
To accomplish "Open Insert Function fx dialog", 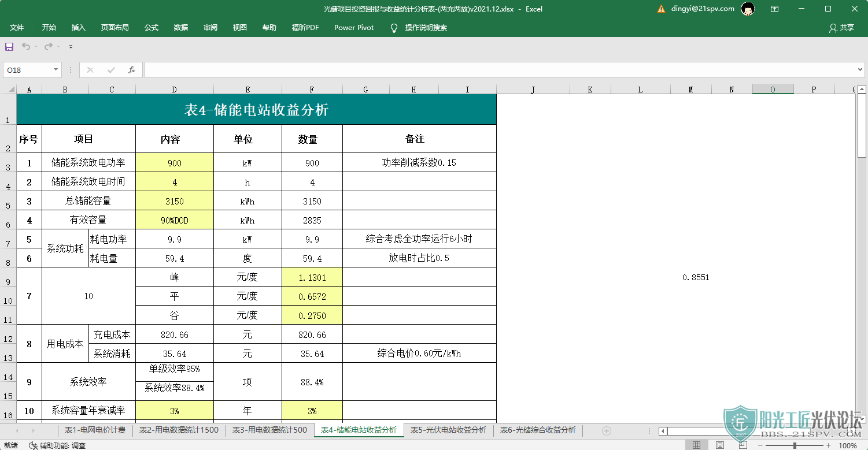I will [x=132, y=70].
